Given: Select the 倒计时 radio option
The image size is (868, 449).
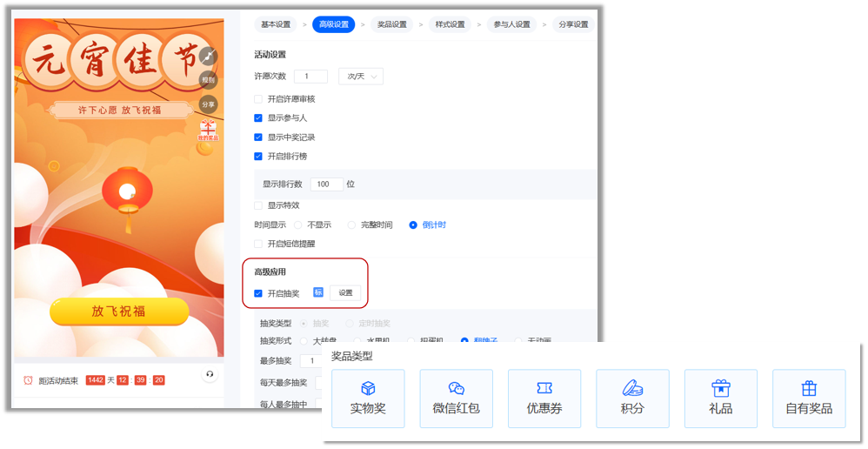Looking at the screenshot, I should click(413, 224).
